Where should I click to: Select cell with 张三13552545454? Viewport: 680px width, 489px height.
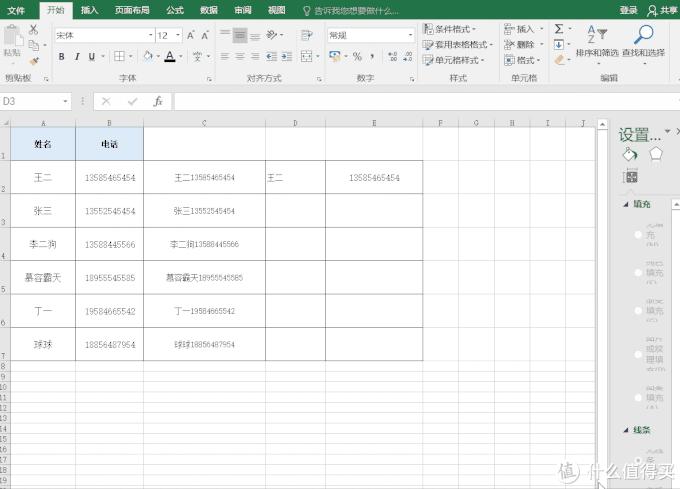204,211
